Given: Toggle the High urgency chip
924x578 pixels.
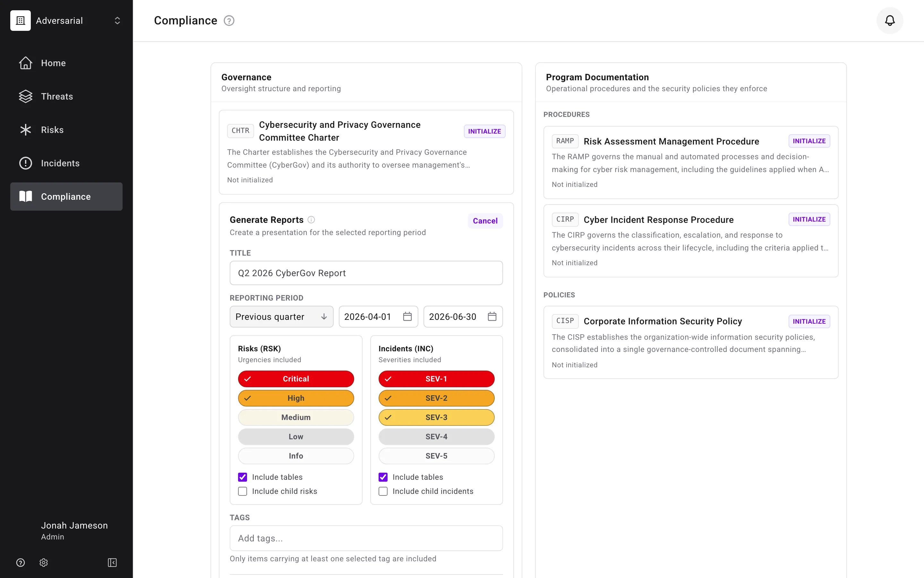Looking at the screenshot, I should pos(296,398).
